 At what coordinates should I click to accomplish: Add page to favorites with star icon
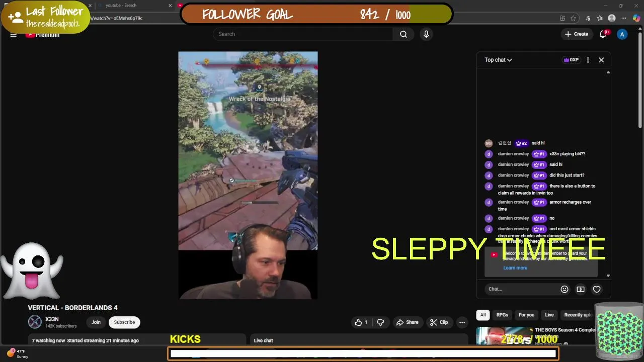[x=573, y=18]
